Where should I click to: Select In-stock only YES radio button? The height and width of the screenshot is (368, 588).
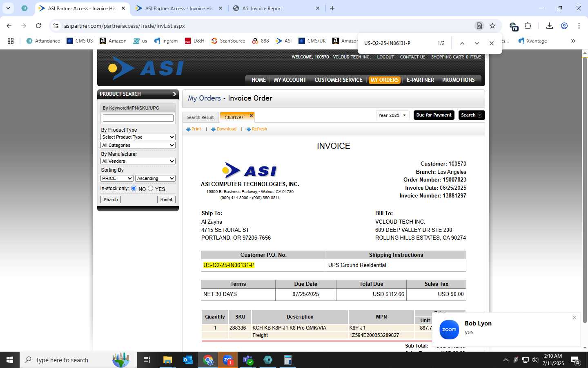(x=151, y=188)
